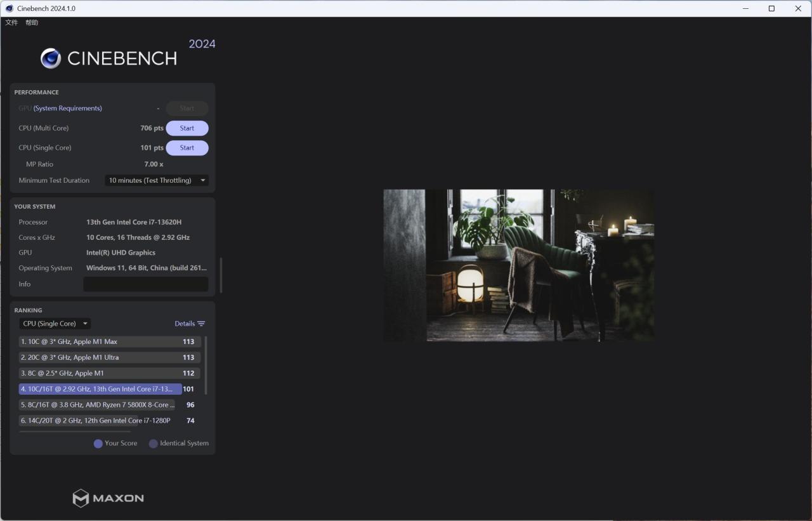Minimize the Cinebench window
The width and height of the screenshot is (812, 521).
[x=745, y=8]
